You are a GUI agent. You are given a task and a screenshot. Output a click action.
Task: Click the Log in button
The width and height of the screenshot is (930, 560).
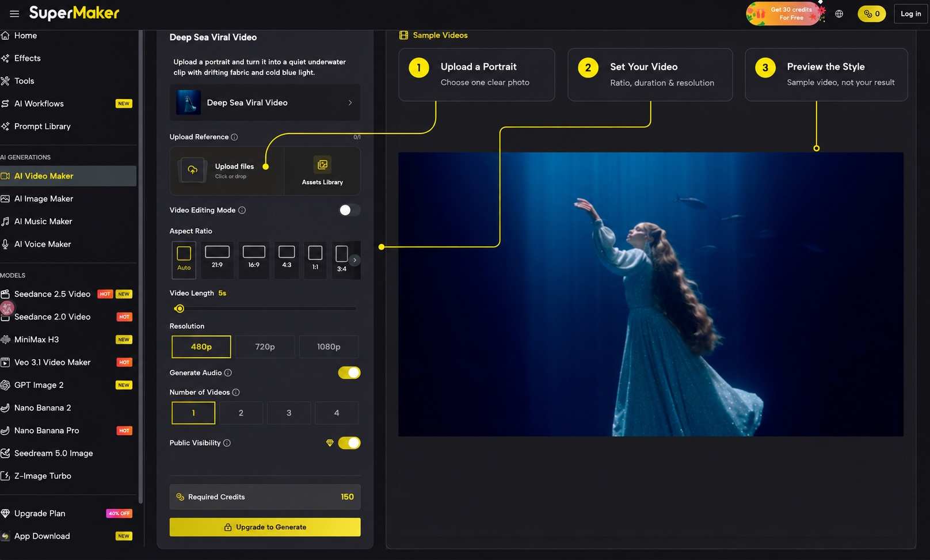pyautogui.click(x=910, y=14)
